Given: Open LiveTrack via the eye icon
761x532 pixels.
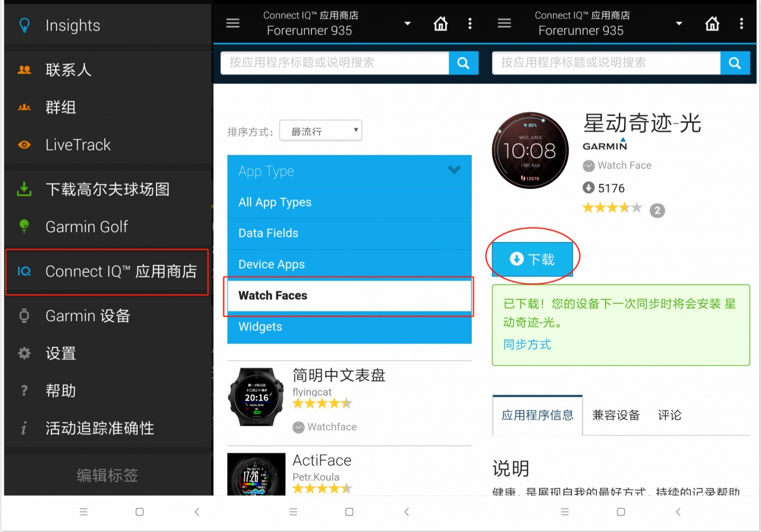Looking at the screenshot, I should (x=24, y=145).
